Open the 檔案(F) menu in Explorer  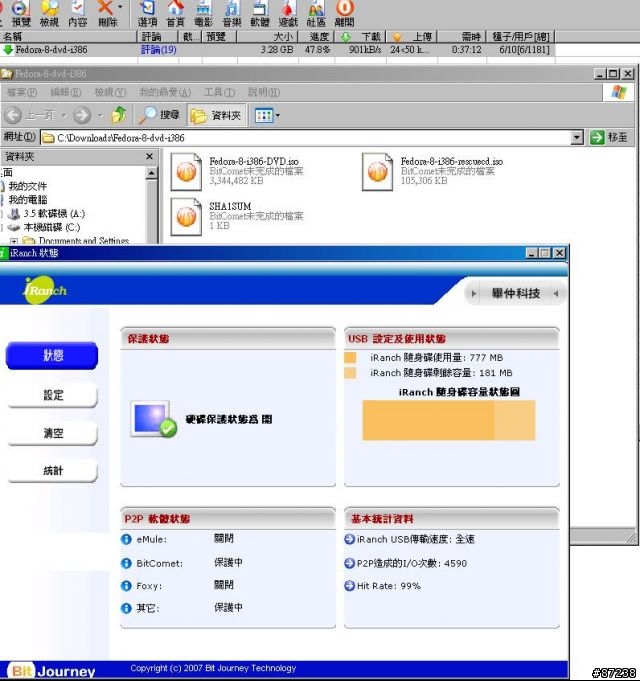tap(22, 92)
